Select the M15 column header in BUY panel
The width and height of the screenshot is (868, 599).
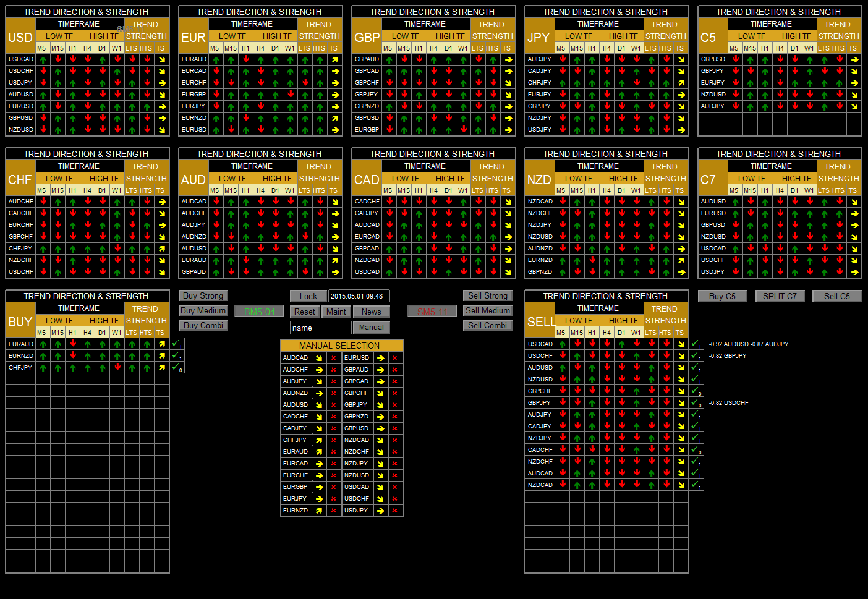click(57, 333)
